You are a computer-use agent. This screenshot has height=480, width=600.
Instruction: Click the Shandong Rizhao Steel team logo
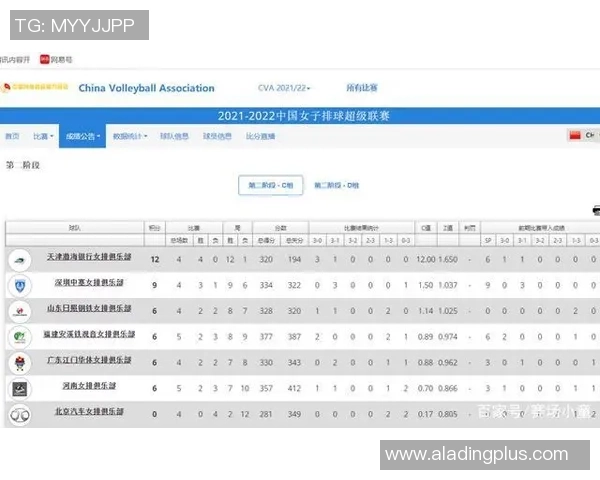[19, 311]
